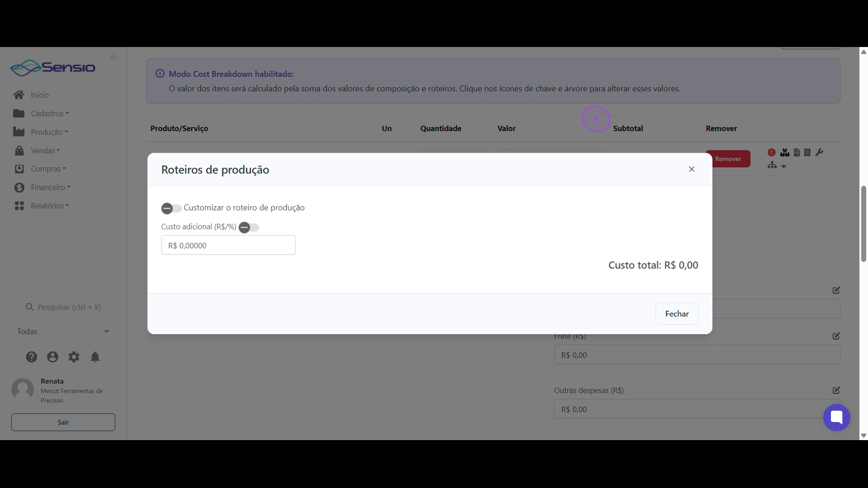Open the settings gear icon
This screenshot has width=868, height=488.
pos(74,357)
